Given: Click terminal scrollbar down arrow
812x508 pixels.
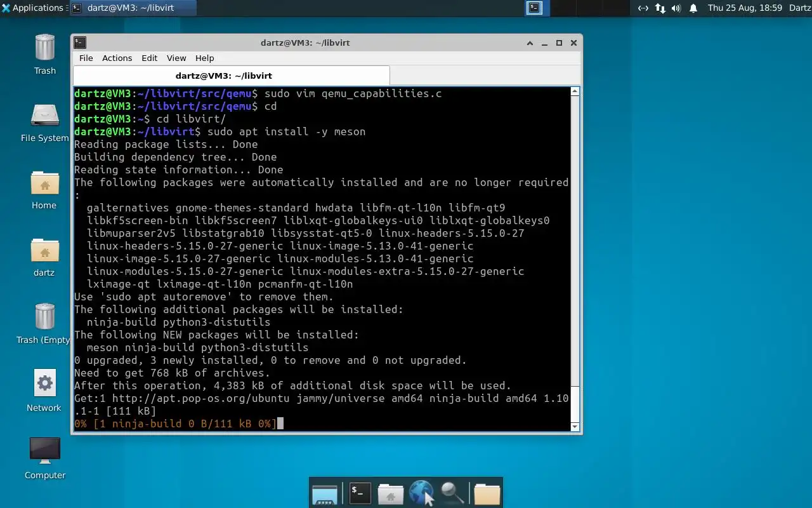Looking at the screenshot, I should click(x=575, y=427).
